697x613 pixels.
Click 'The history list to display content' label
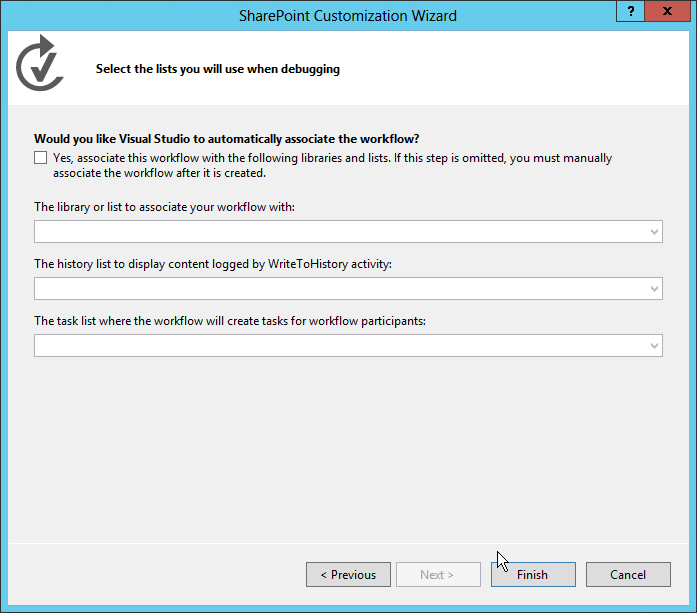(213, 264)
